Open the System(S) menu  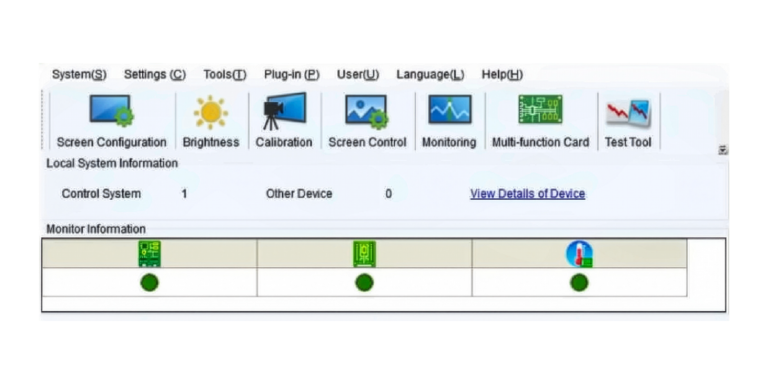[79, 75]
